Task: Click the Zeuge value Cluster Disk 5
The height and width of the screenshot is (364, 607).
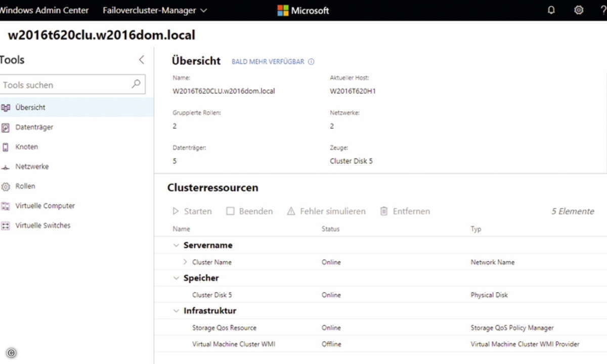Action: pos(351,161)
